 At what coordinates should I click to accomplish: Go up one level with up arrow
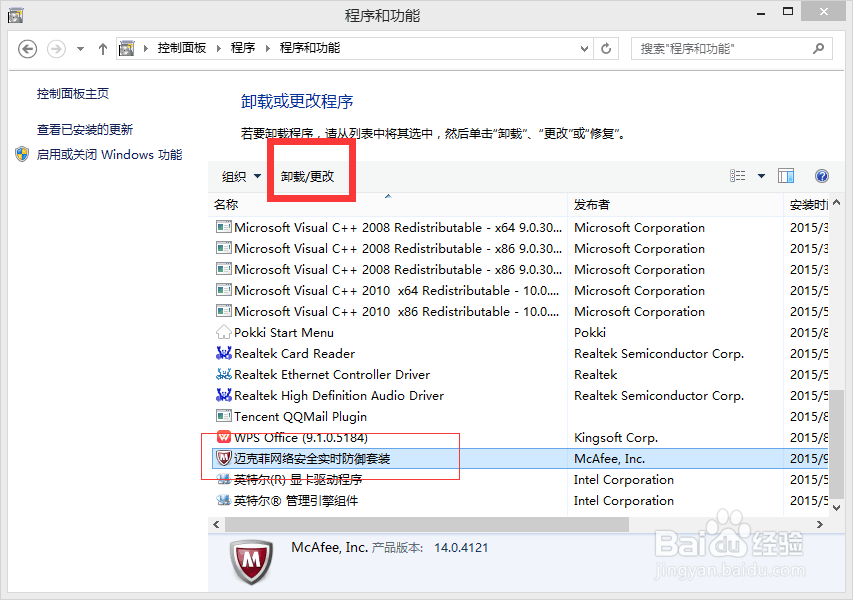(102, 49)
